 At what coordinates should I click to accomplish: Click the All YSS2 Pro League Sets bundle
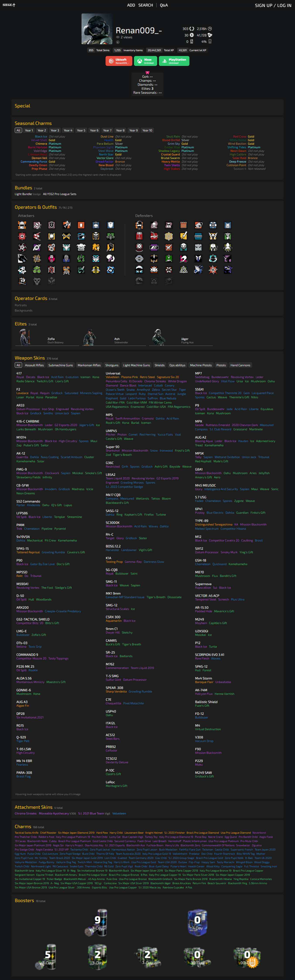coord(60,194)
